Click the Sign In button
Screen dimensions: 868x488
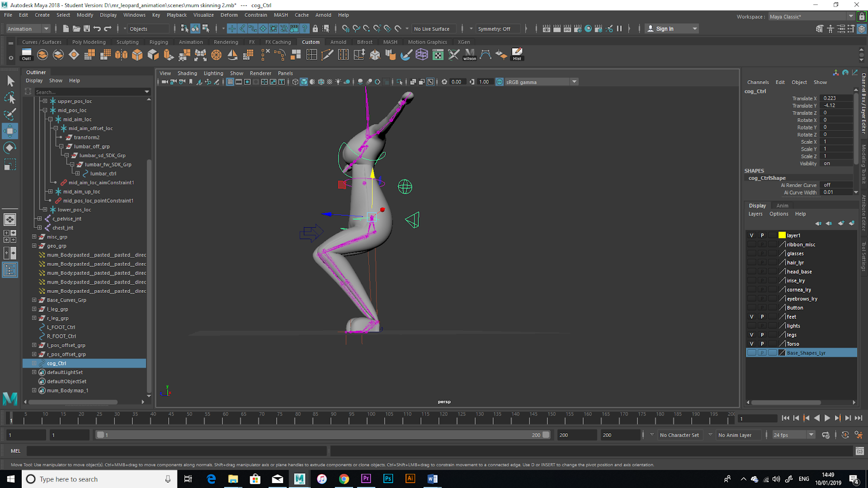[665, 29]
